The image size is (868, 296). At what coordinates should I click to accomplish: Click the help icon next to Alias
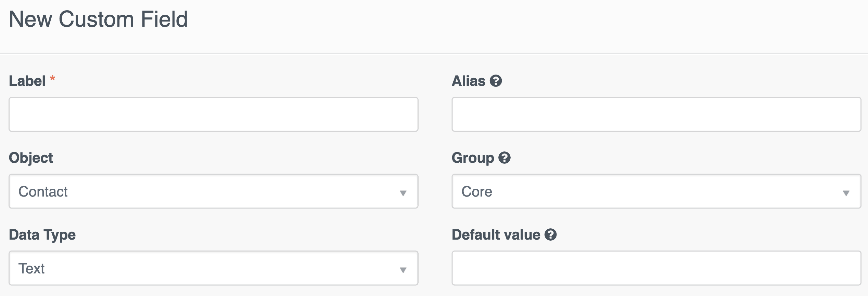(496, 81)
